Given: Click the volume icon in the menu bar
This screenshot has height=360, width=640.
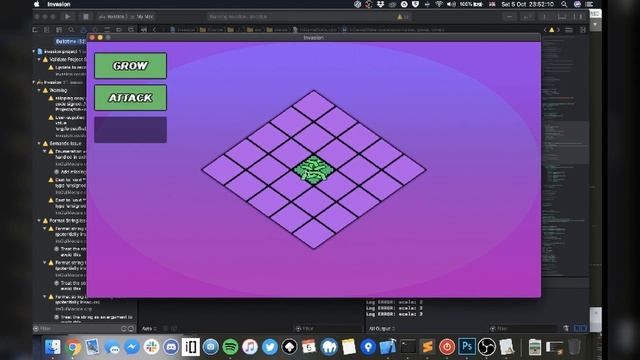Looking at the screenshot, I should 451,4.
